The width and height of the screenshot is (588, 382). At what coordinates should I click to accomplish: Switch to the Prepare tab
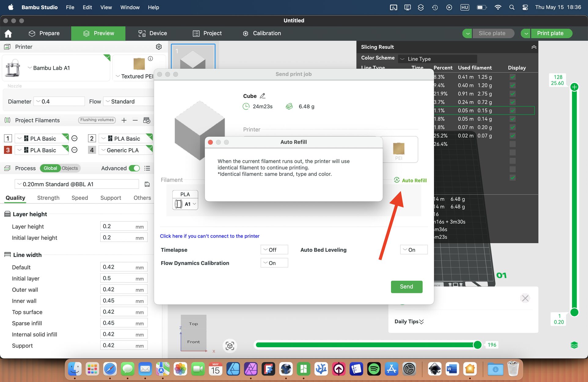[x=44, y=33]
